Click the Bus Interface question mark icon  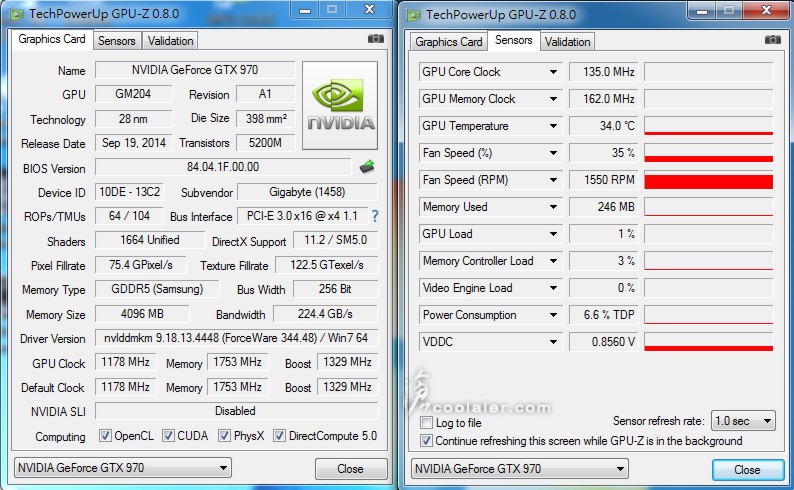375,216
